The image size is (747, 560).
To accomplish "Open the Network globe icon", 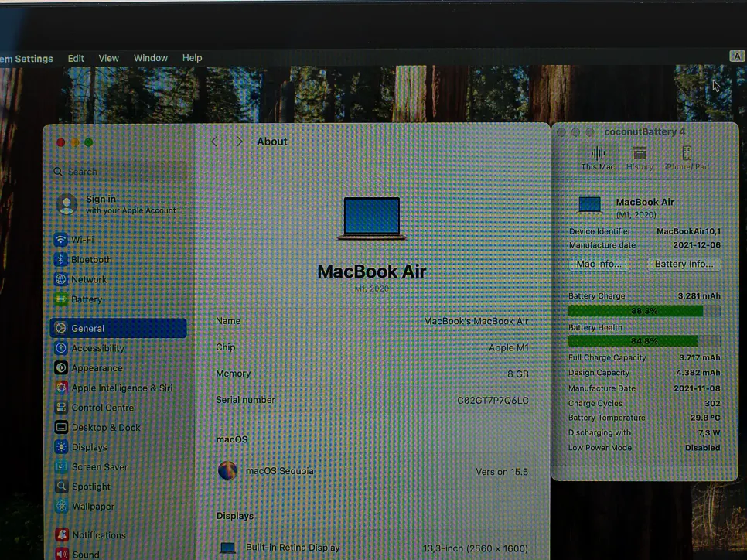I will tap(60, 279).
